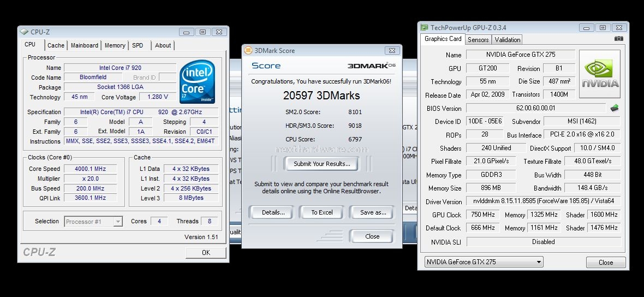Image resolution: width=644 pixels, height=297 pixels.
Task: Maximize the GPU-Z window
Action: click(603, 27)
